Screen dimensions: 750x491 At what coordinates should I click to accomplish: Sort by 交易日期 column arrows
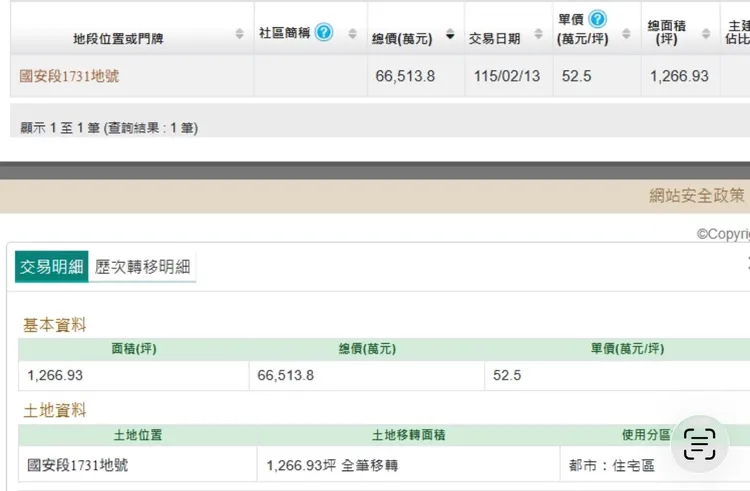pos(539,33)
